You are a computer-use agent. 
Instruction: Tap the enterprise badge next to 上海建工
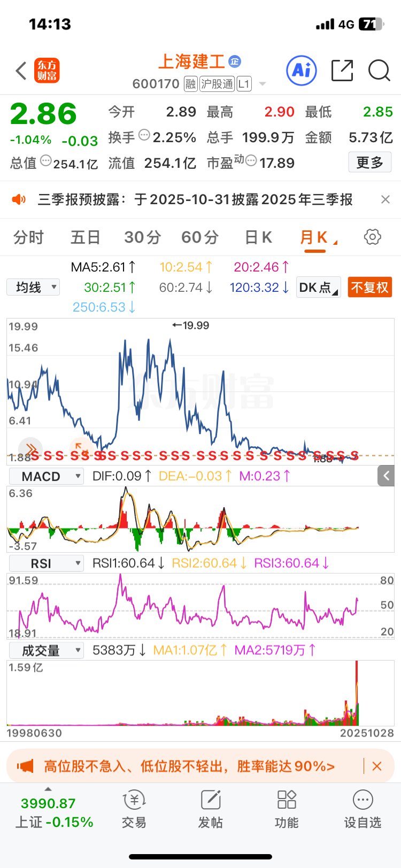235,61
